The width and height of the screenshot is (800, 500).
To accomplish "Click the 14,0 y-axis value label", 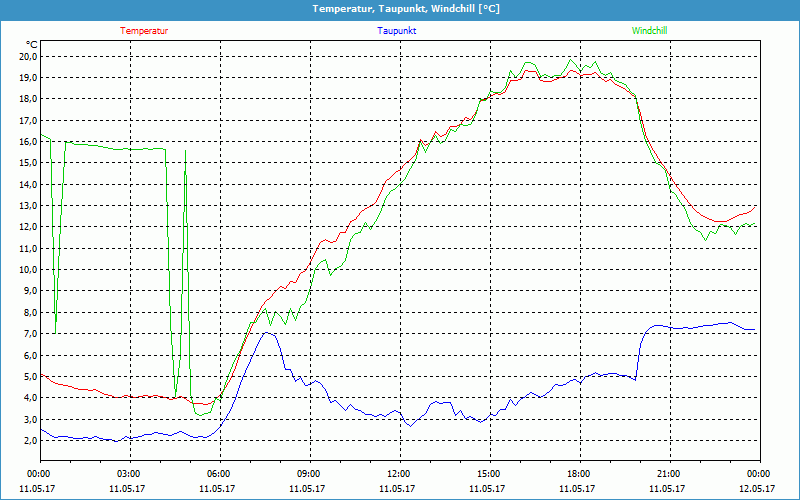I will [x=27, y=184].
